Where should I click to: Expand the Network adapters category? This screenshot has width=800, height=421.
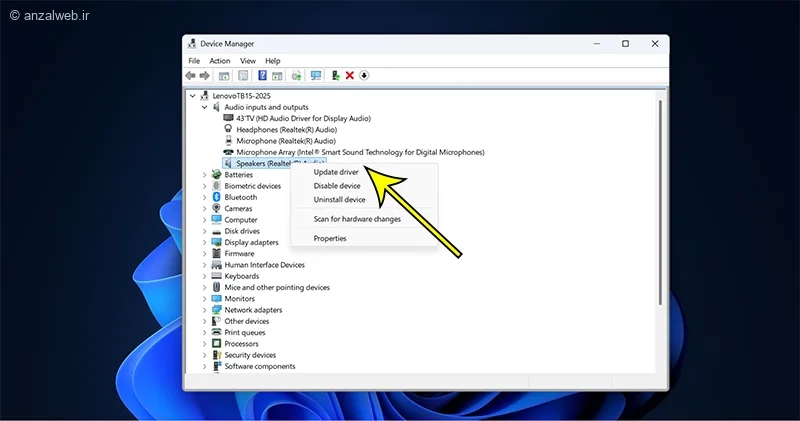pyautogui.click(x=205, y=310)
